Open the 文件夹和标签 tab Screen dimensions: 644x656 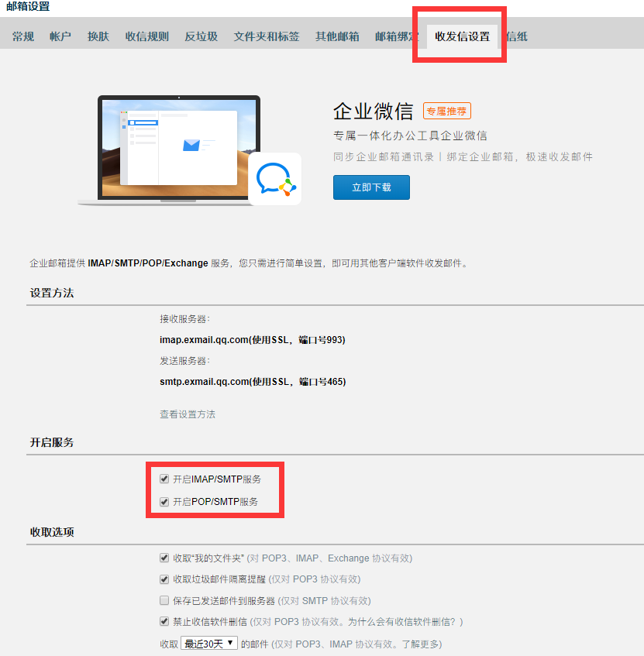pos(267,37)
